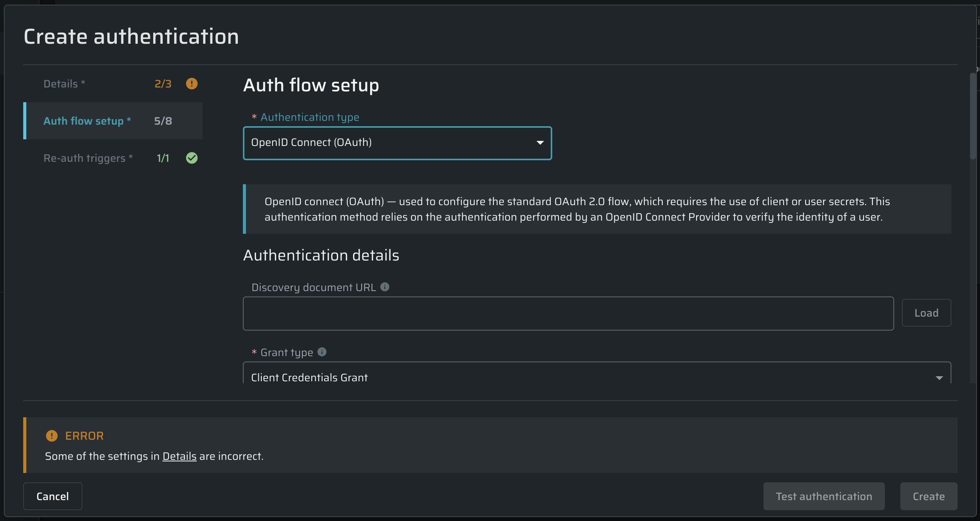
Task: Click the 5/8 progress counter for Auth flow
Action: pyautogui.click(x=163, y=121)
